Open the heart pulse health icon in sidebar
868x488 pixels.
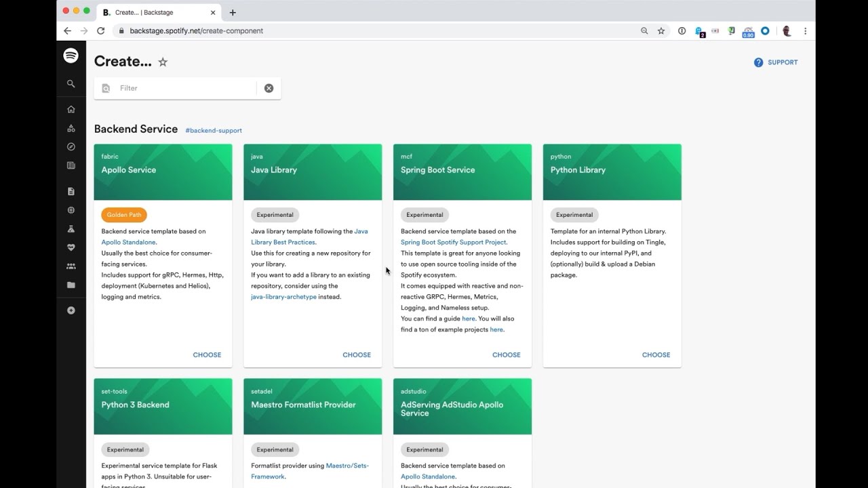pyautogui.click(x=71, y=247)
